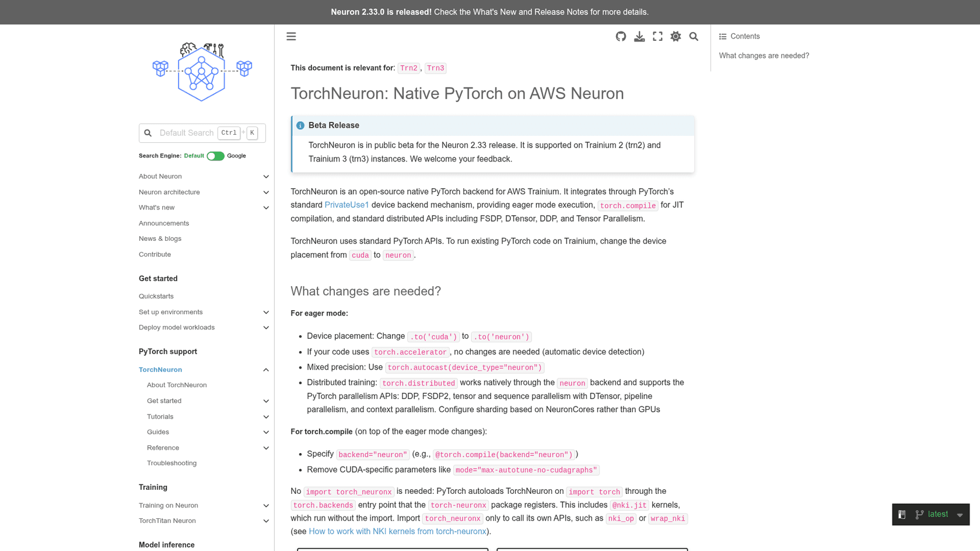Open How to work with NKI kernels link

coord(397,531)
